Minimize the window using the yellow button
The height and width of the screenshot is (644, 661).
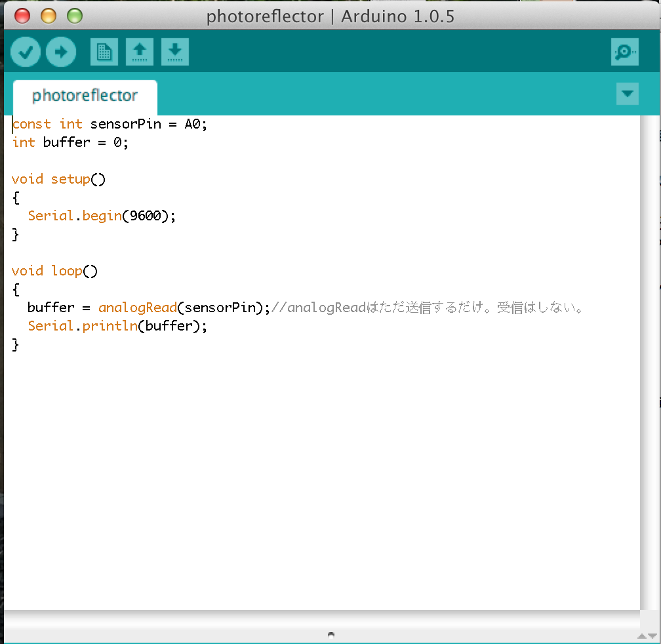pos(49,16)
